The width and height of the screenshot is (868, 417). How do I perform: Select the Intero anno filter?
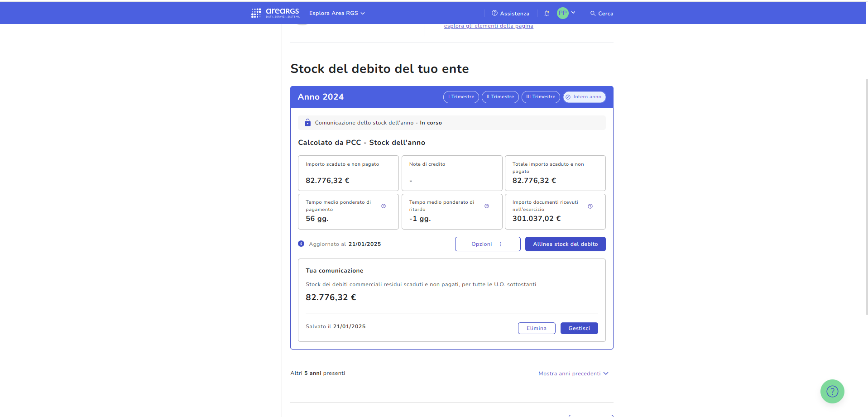[x=584, y=97]
